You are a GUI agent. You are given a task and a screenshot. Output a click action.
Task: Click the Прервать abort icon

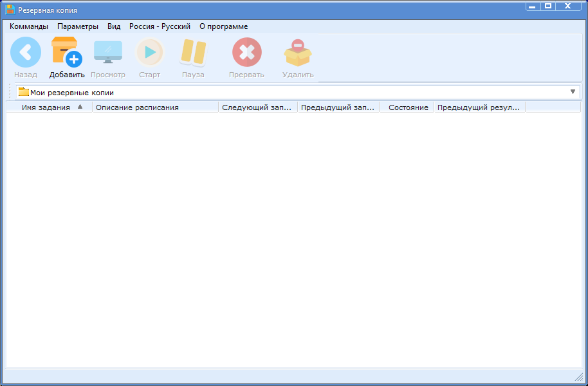pos(246,52)
